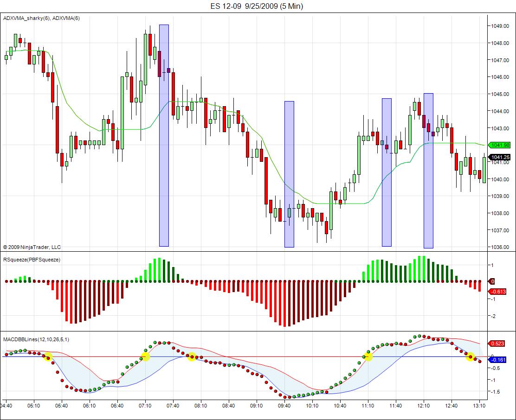Click the yellow crossover dot near 08:00
516x420 pixels.
(x=192, y=356)
